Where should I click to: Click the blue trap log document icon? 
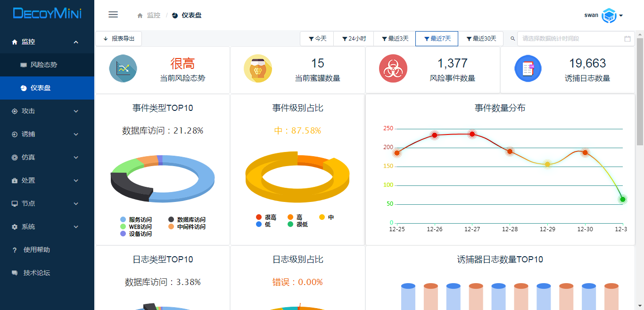(528, 69)
